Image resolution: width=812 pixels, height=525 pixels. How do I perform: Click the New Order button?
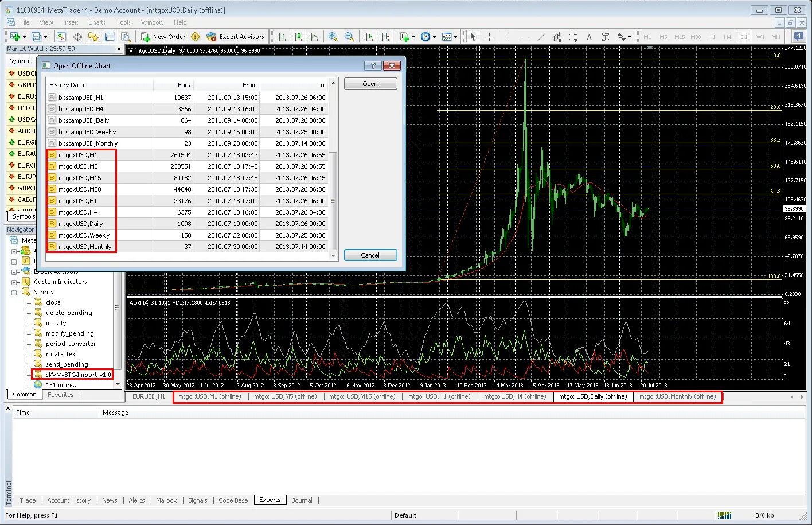163,37
